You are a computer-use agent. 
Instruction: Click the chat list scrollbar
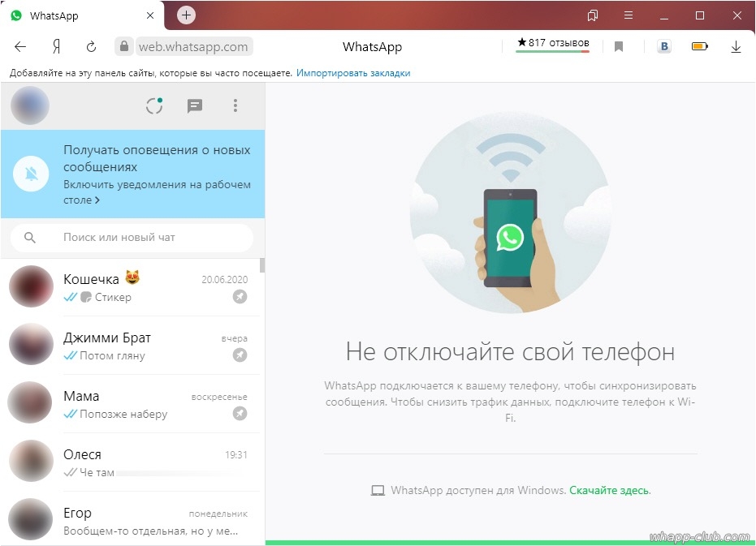coord(262,265)
